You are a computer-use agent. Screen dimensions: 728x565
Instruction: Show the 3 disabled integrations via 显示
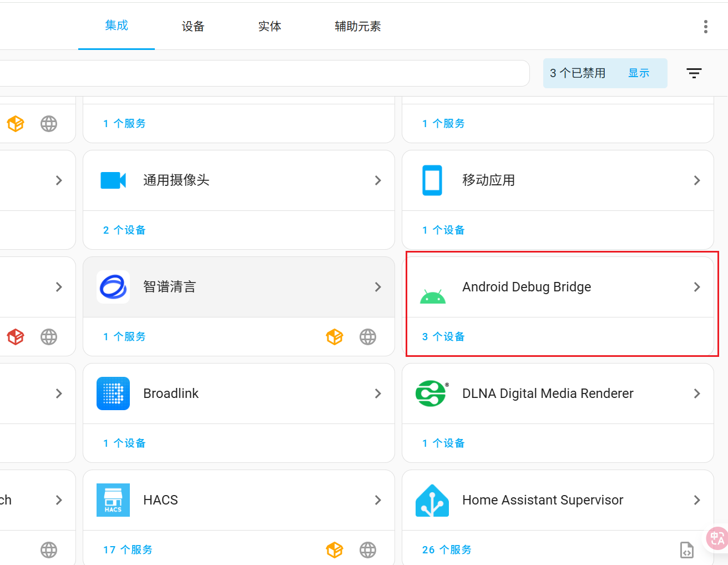(x=639, y=73)
